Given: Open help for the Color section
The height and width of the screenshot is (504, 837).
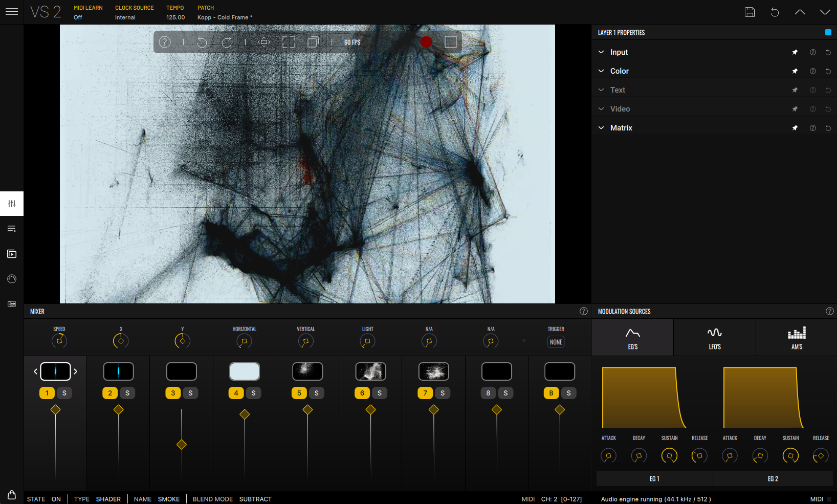Looking at the screenshot, I should click(x=813, y=71).
